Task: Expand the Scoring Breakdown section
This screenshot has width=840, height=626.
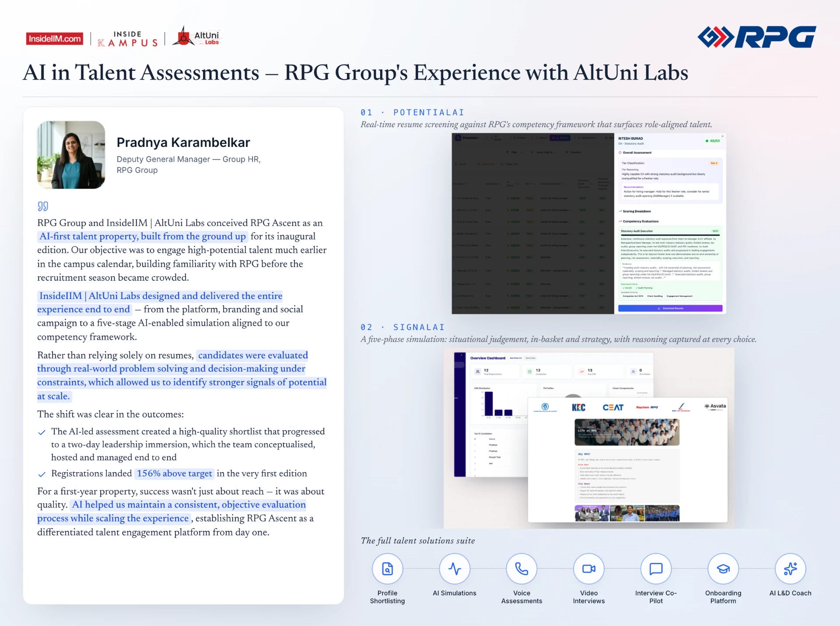Action: pyautogui.click(x=635, y=211)
